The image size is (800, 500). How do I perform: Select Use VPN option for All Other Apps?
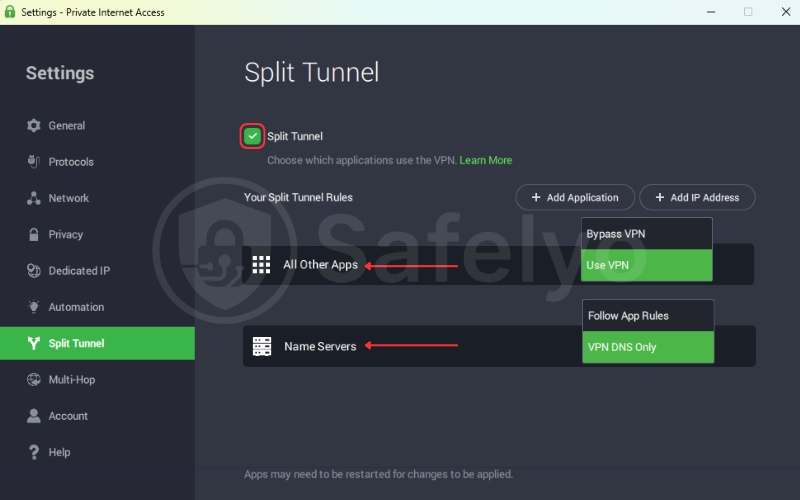(x=646, y=265)
